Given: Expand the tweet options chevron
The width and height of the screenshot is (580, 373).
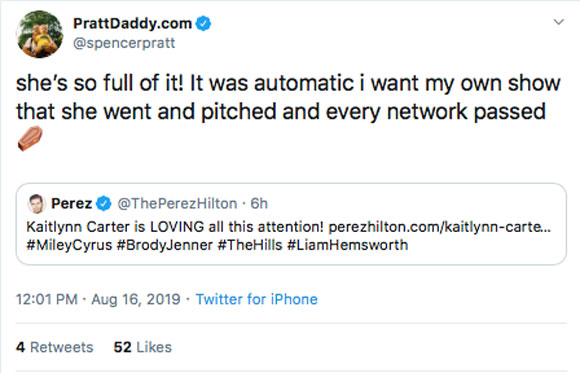Looking at the screenshot, I should click(558, 22).
